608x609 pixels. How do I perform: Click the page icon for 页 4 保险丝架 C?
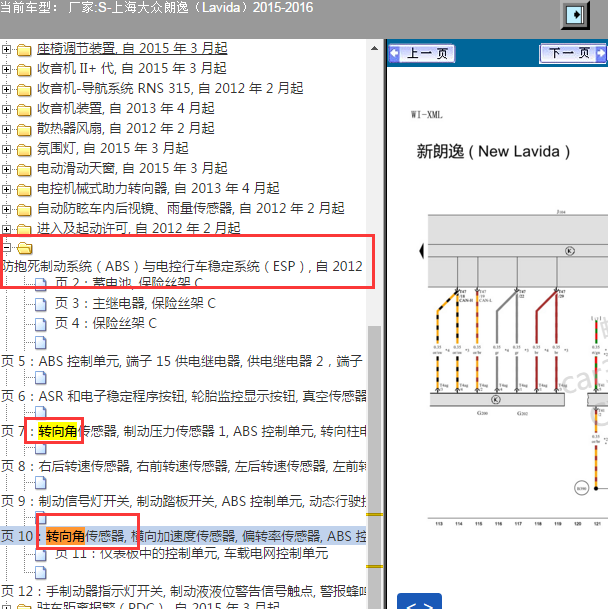click(41, 323)
